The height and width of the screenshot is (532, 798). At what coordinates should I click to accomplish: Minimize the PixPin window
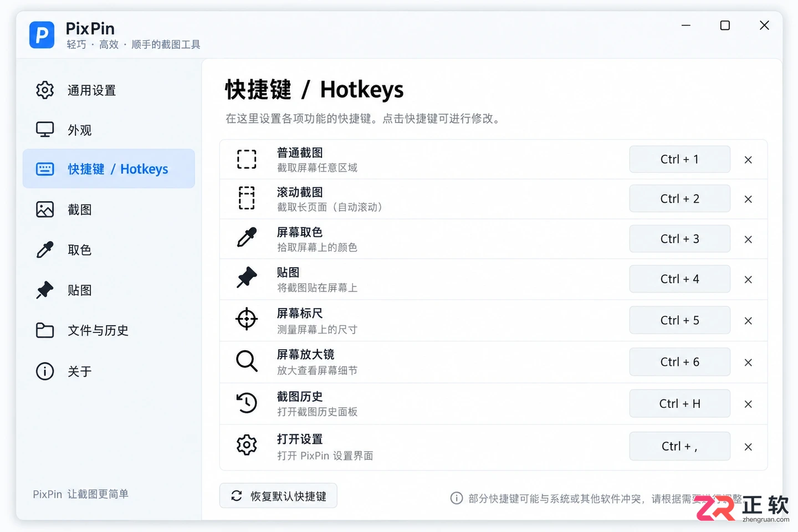(x=686, y=25)
